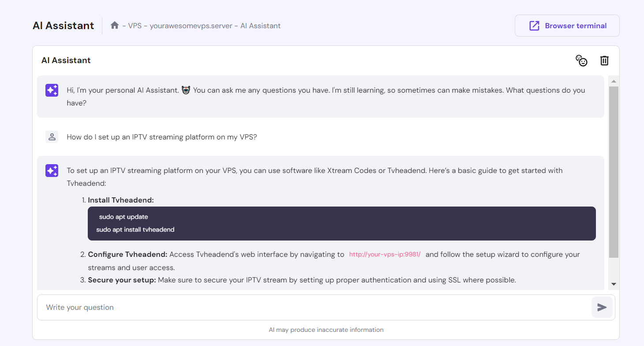Click the chat scrollbar down arrow

coord(614,284)
